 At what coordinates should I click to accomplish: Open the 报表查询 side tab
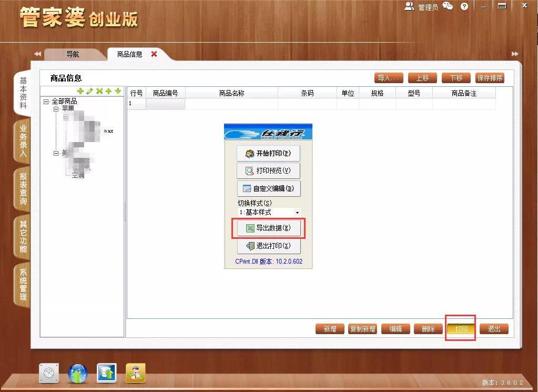click(x=23, y=189)
